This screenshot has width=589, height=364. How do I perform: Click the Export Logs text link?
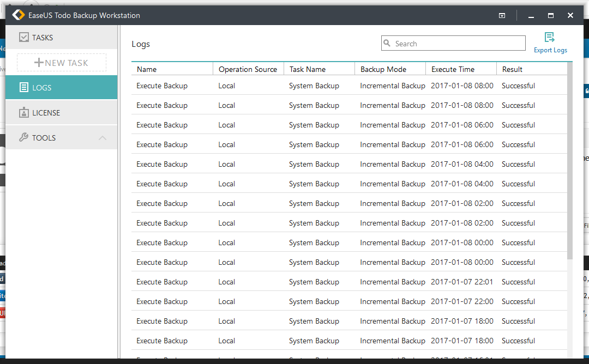pyautogui.click(x=550, y=50)
